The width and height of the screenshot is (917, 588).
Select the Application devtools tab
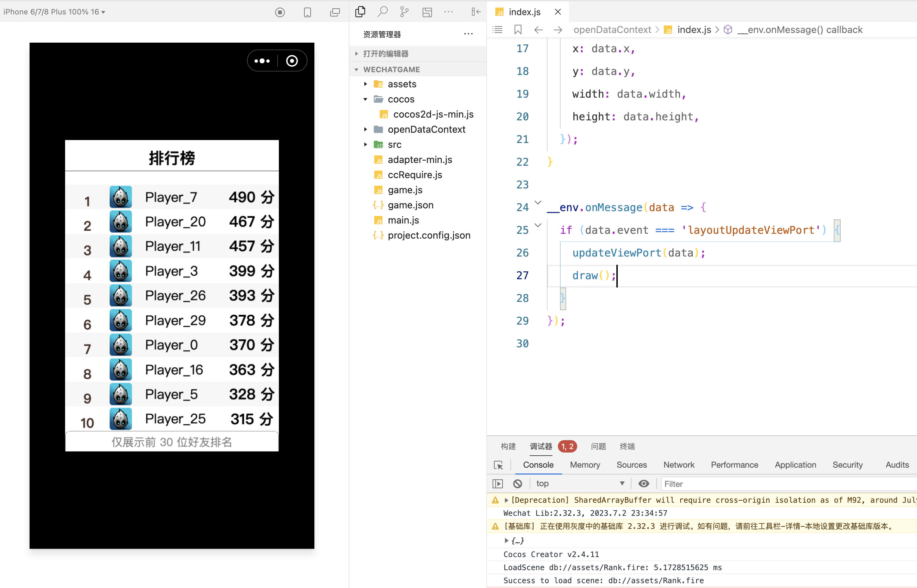point(796,465)
